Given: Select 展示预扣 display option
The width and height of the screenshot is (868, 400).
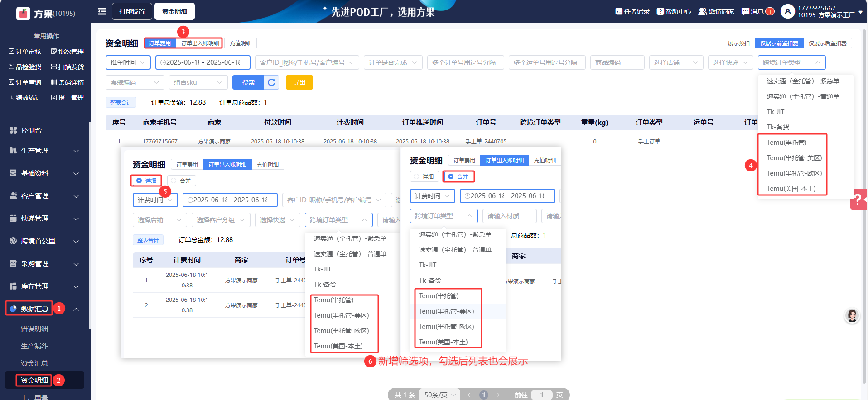Looking at the screenshot, I should [738, 43].
